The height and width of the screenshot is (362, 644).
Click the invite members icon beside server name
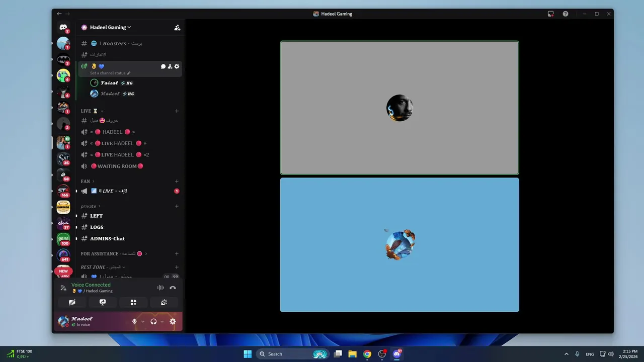tap(177, 28)
